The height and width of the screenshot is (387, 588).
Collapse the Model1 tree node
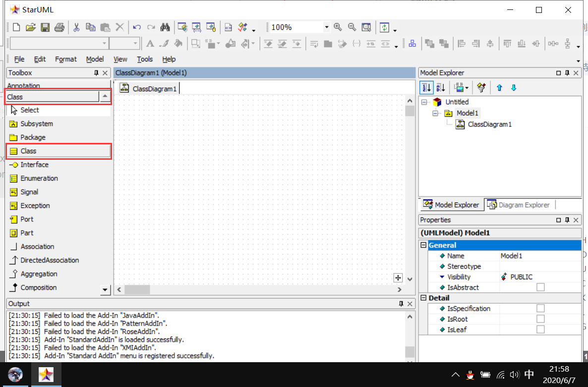coord(435,113)
